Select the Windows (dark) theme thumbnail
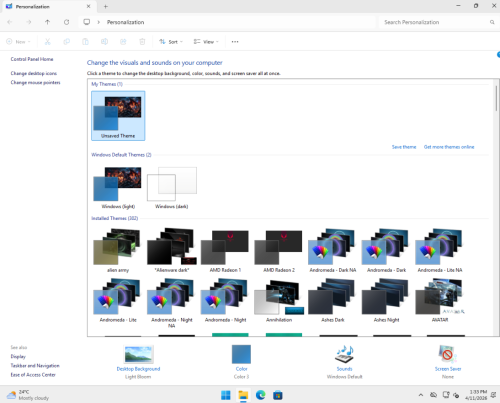The width and height of the screenshot is (500, 403). [172, 188]
